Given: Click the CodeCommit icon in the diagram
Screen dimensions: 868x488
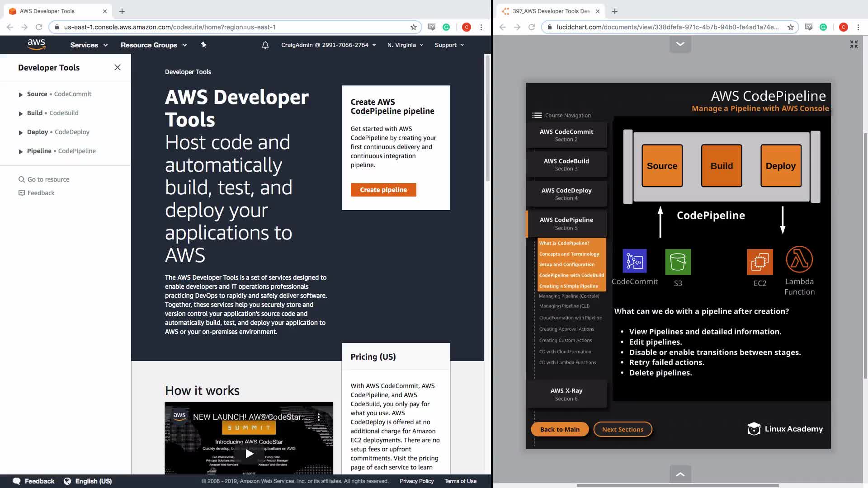Looking at the screenshot, I should click(634, 261).
